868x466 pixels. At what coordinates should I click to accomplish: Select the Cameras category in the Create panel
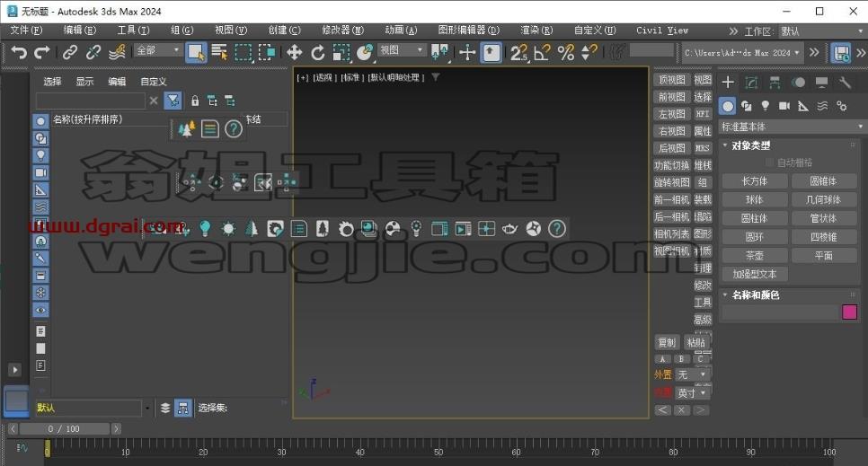pyautogui.click(x=784, y=106)
